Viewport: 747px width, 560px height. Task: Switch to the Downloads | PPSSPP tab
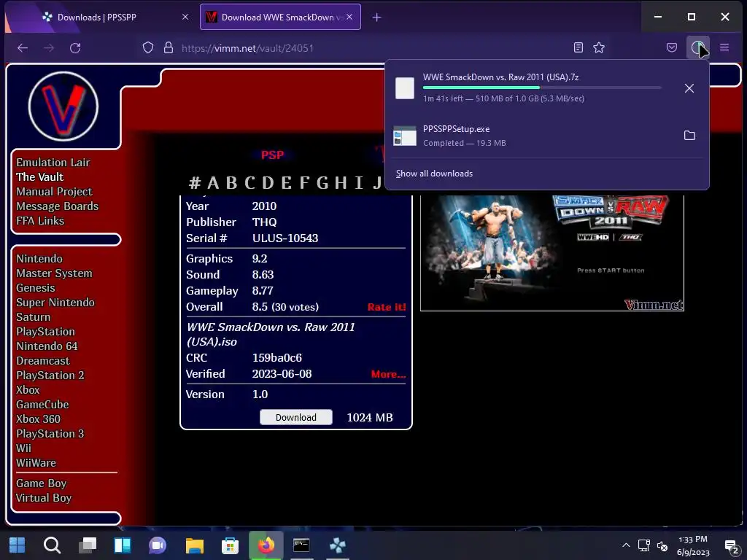click(97, 17)
